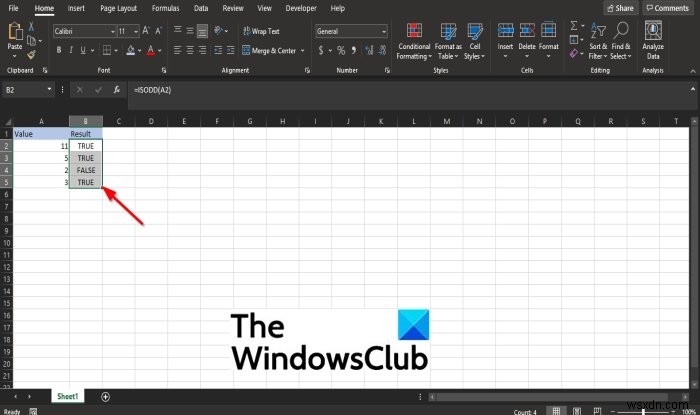Click the Cut scissors icon
The width and height of the screenshot is (700, 415).
click(31, 27)
